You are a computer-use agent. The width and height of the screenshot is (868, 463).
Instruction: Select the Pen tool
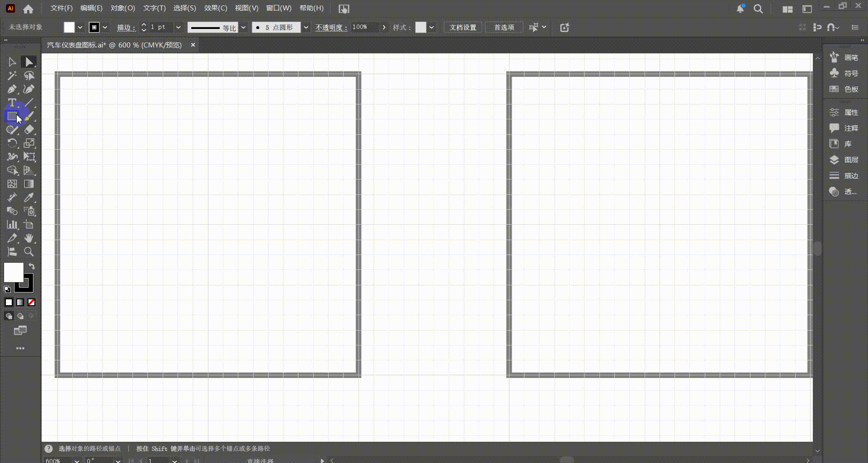coord(12,89)
